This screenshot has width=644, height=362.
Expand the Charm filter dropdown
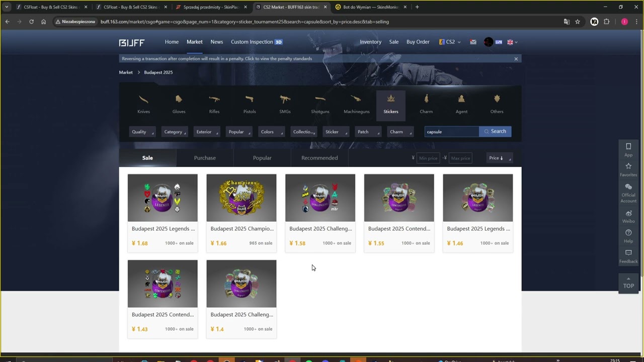click(x=400, y=132)
